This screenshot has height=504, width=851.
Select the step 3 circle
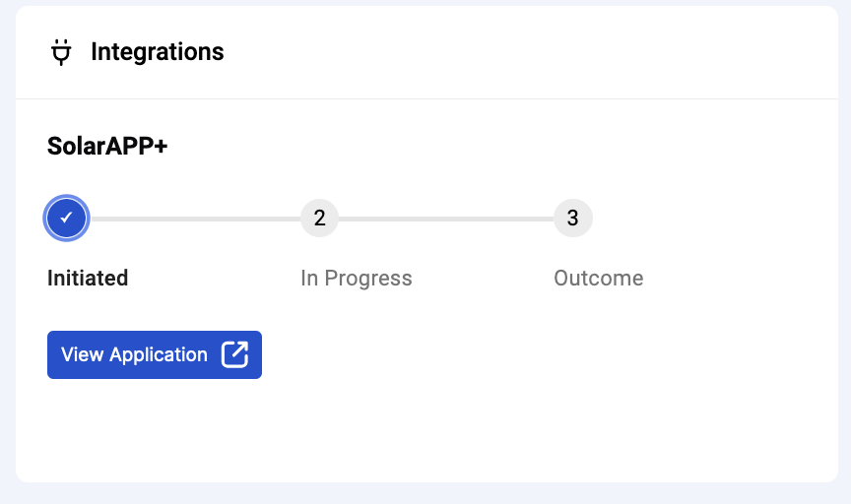tap(573, 219)
